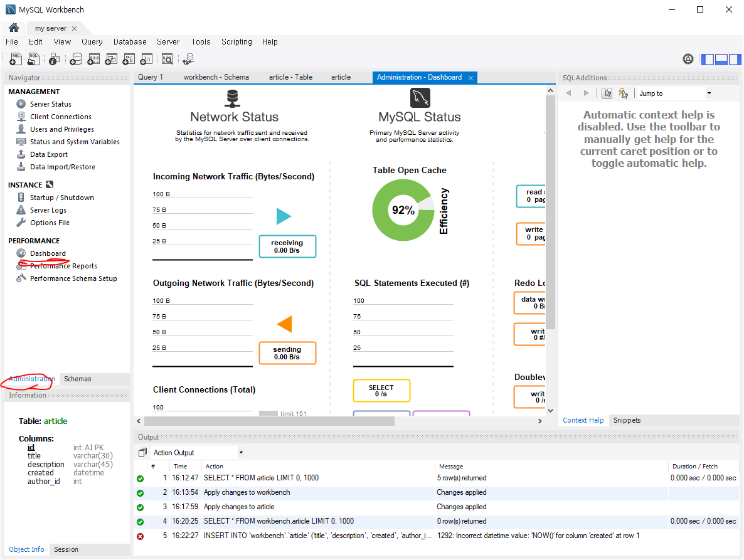Viewport: 744px width, 560px height.
Task: Switch to Context Help tab
Action: (583, 420)
